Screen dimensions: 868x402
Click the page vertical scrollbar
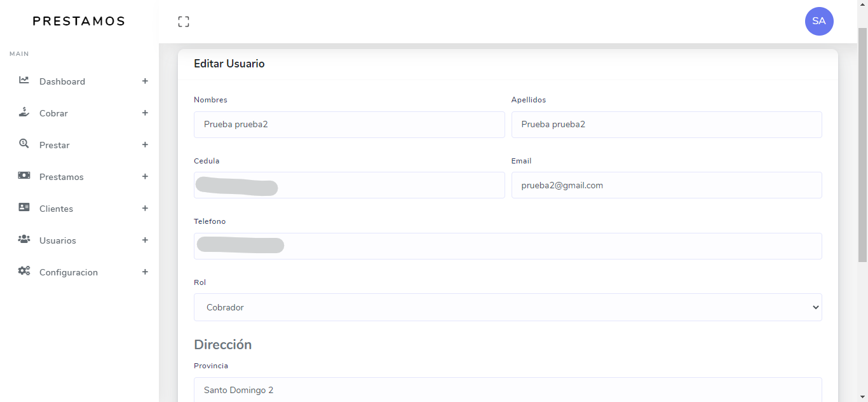[x=862, y=145]
